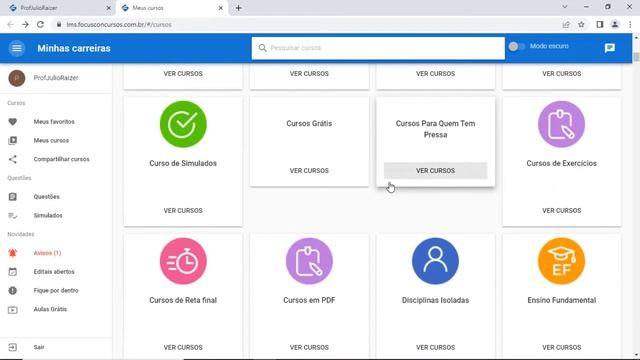The height and width of the screenshot is (360, 640).
Task: Open Chrome profile icon
Action: tap(615, 24)
